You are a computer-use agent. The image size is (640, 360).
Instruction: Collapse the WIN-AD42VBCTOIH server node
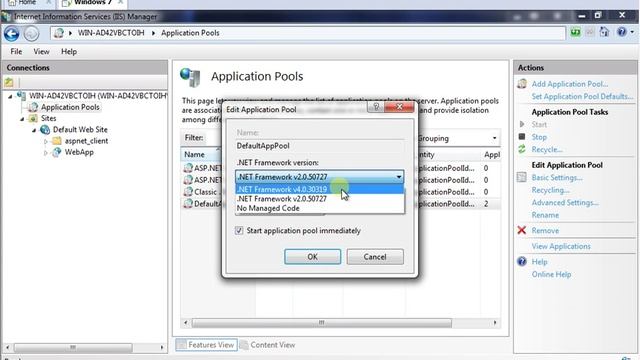click(10, 96)
